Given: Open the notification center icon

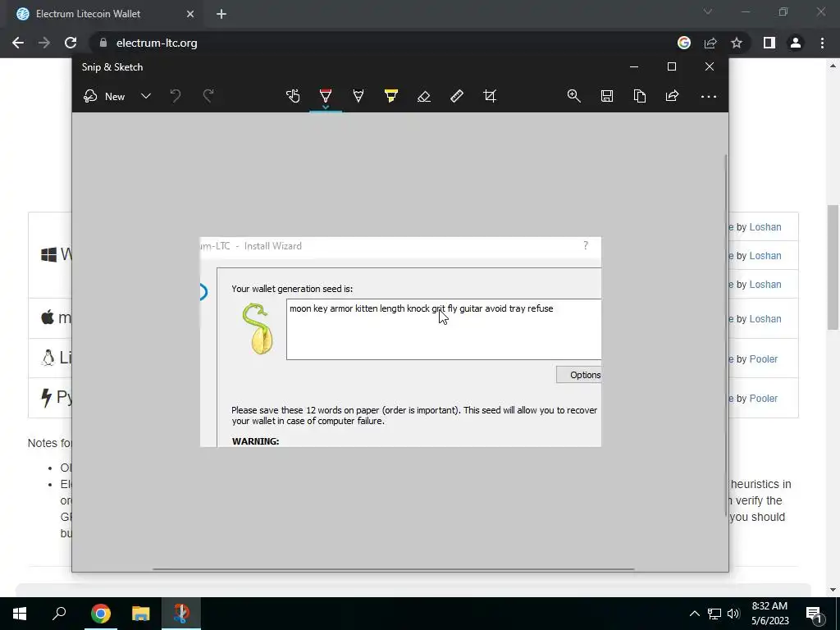Looking at the screenshot, I should point(815,614).
